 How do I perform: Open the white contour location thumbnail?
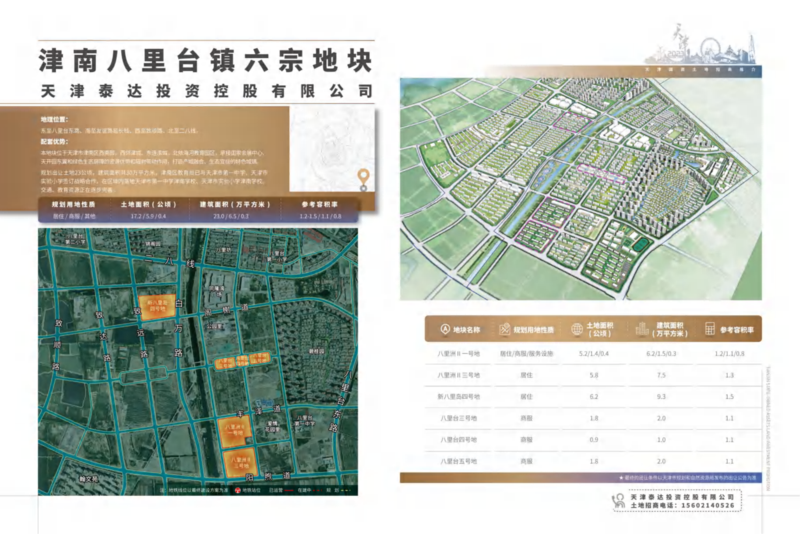click(332, 149)
